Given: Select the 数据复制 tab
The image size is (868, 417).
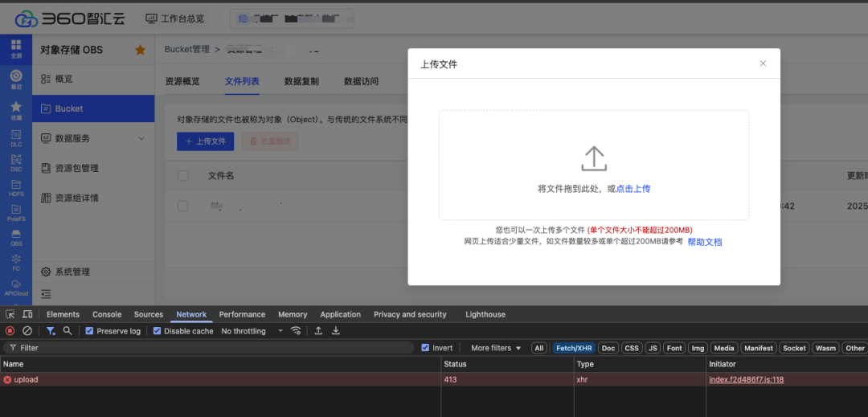Looking at the screenshot, I should (x=301, y=81).
